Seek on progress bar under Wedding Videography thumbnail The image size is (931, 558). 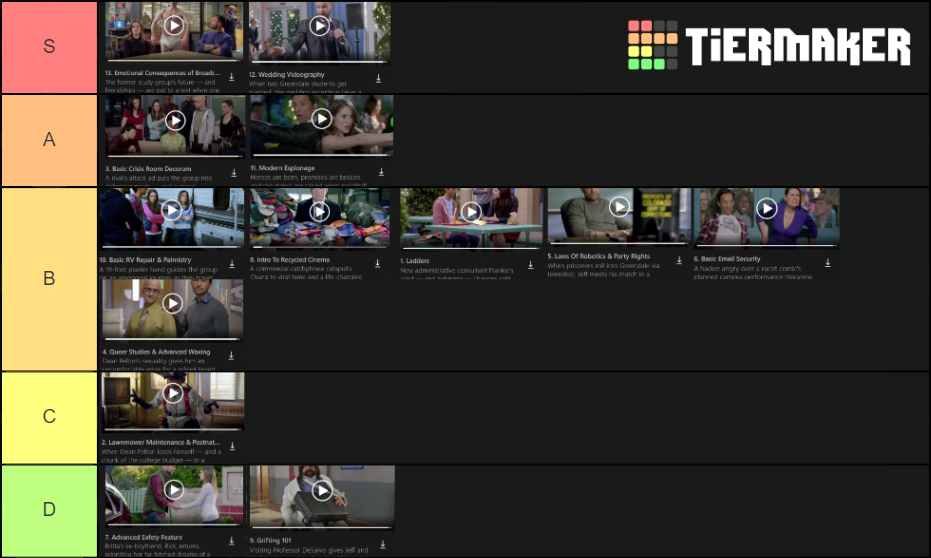pos(319,61)
